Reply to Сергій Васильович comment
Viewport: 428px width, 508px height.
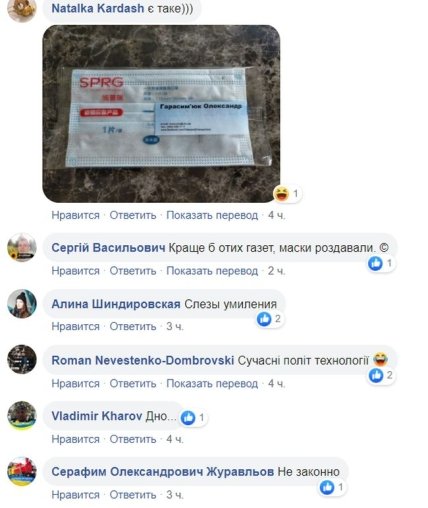133,271
